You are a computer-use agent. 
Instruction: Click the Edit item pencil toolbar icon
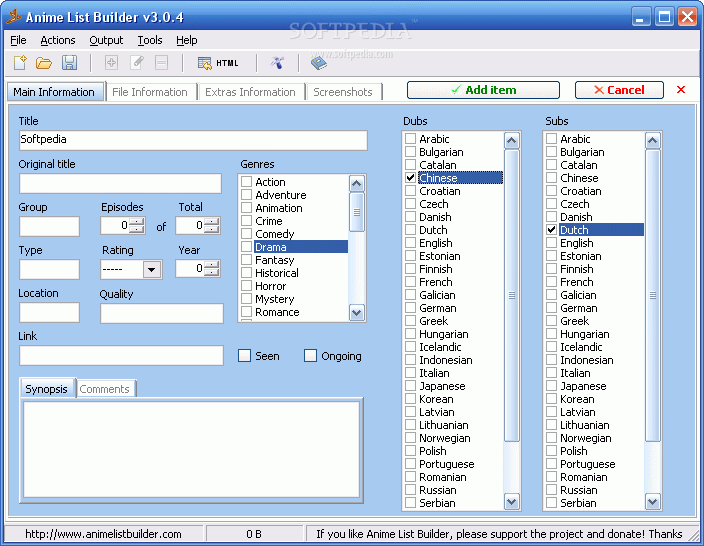coord(136,63)
